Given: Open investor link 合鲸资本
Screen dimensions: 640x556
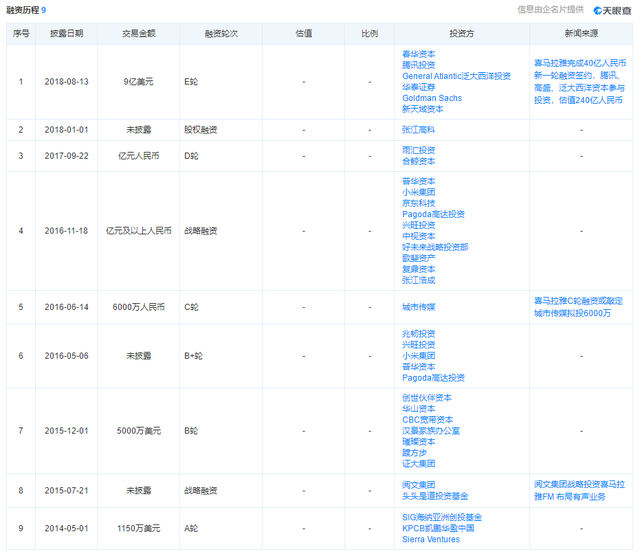Looking at the screenshot, I should [x=418, y=161].
